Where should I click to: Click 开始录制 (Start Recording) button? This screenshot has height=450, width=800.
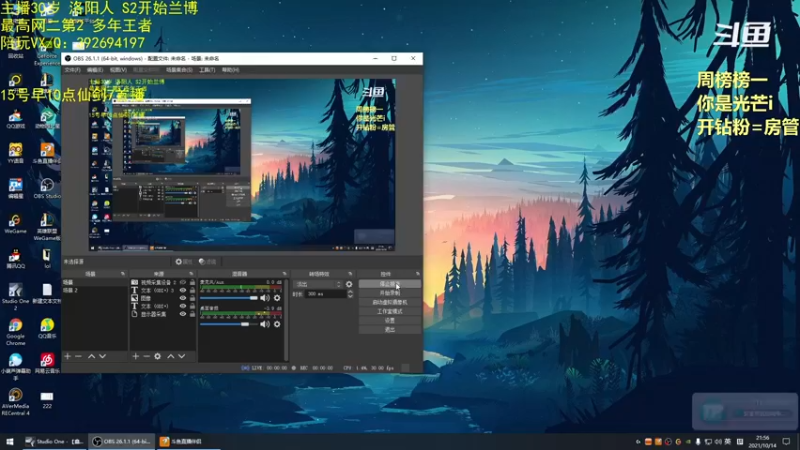[x=390, y=293]
